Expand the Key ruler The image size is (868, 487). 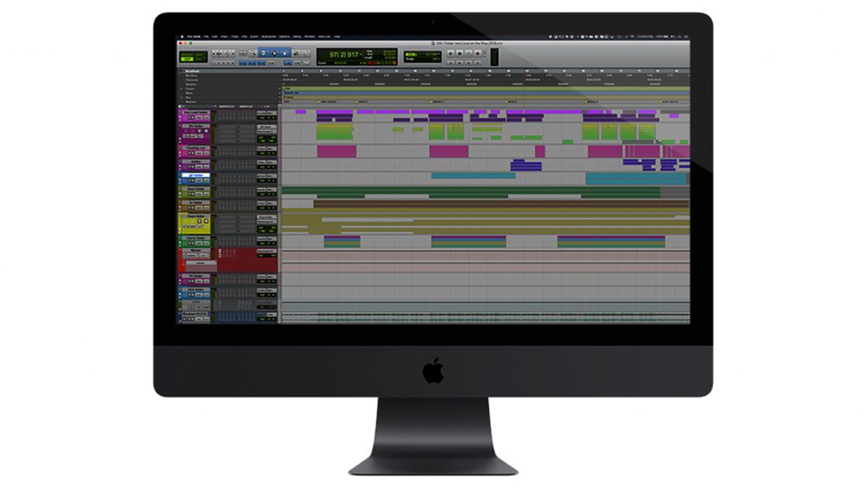click(181, 97)
